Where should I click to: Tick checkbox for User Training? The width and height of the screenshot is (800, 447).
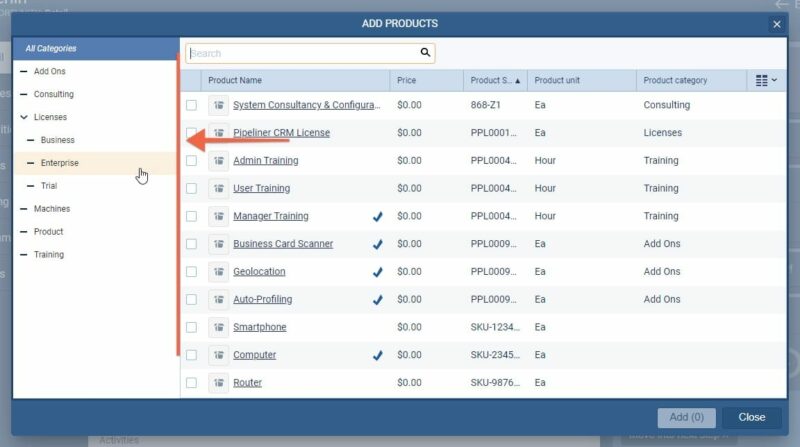[191, 188]
